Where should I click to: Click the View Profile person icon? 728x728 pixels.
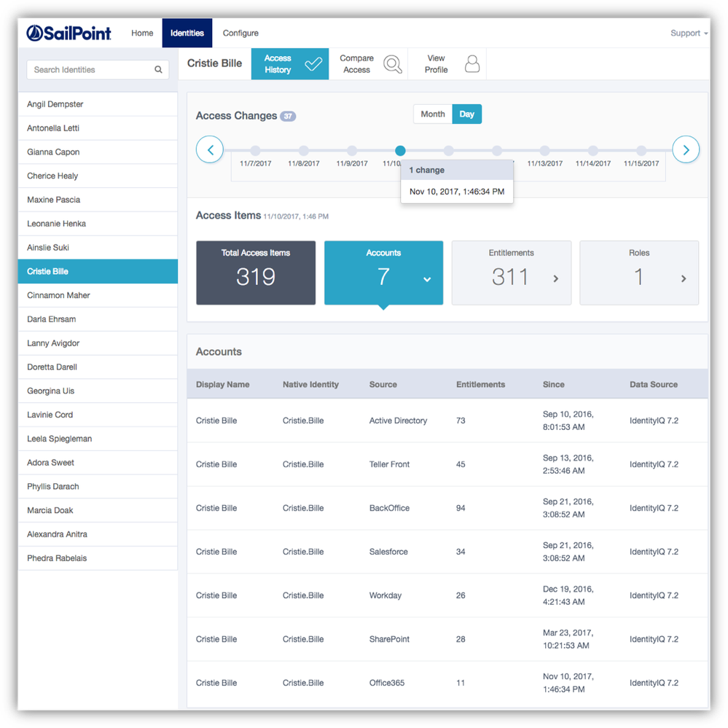pyautogui.click(x=472, y=64)
